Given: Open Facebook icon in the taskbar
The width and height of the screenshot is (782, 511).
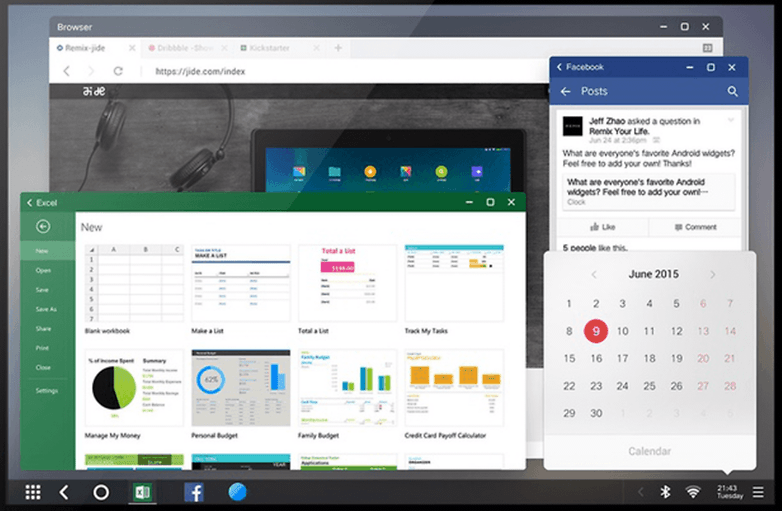Looking at the screenshot, I should (194, 493).
